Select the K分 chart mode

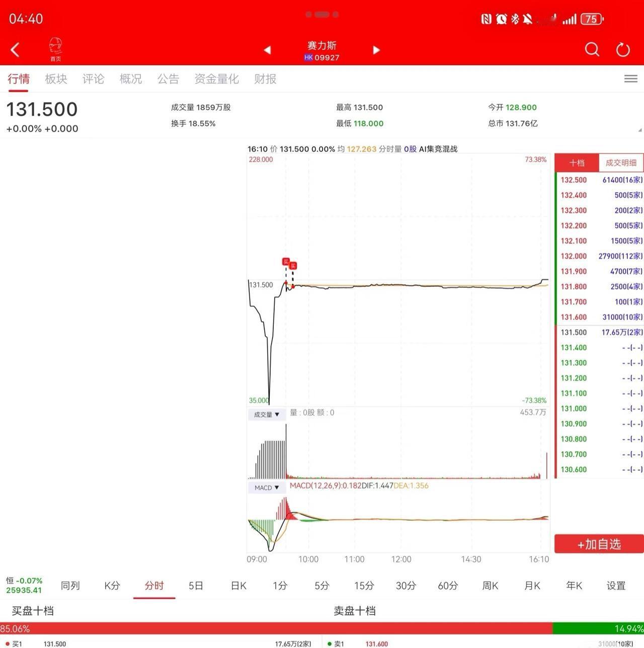click(112, 586)
